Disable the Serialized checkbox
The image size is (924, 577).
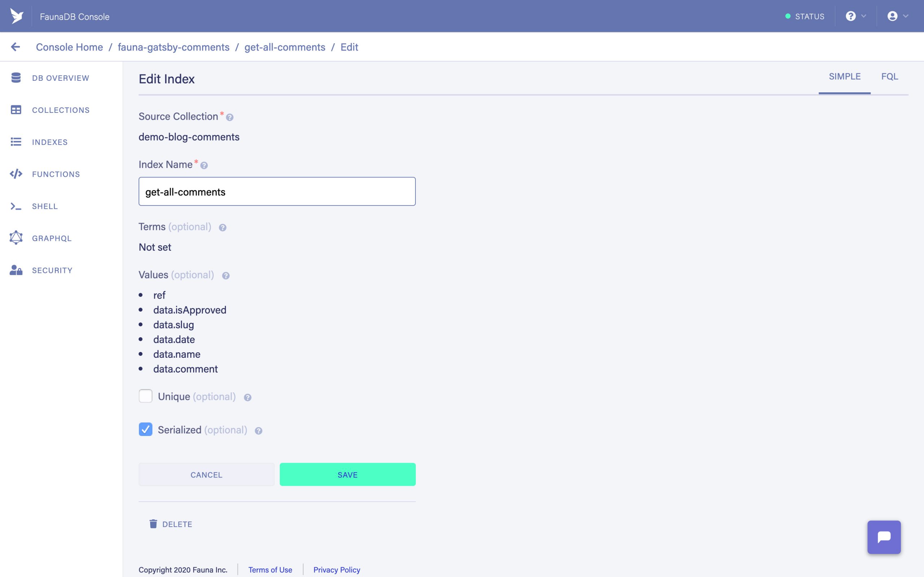pyautogui.click(x=145, y=430)
